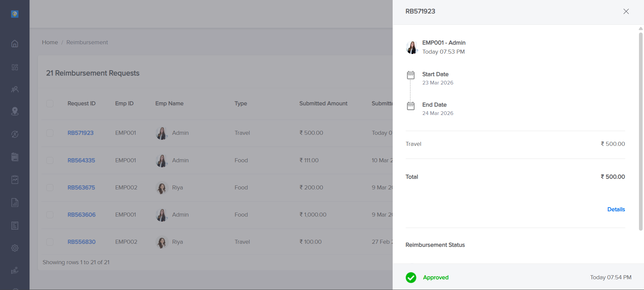Check the row checkbox for RB563675
The height and width of the screenshot is (290, 644).
[50, 188]
